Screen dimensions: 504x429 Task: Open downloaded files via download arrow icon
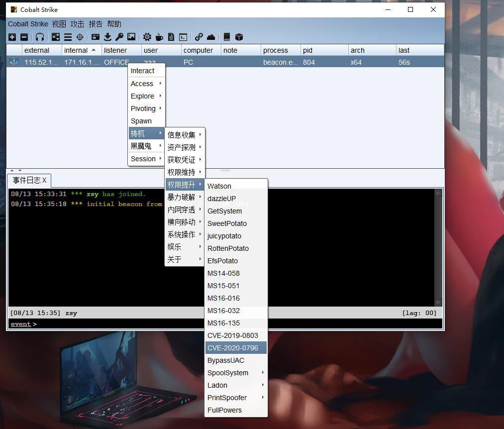[107, 37]
